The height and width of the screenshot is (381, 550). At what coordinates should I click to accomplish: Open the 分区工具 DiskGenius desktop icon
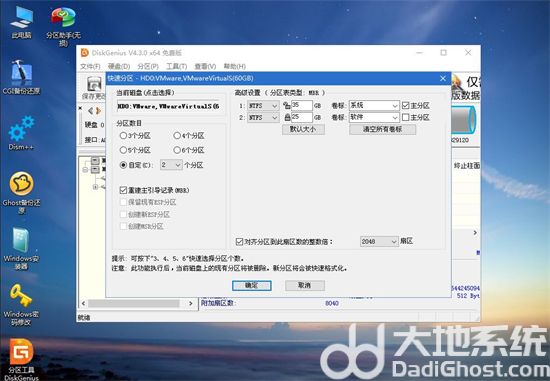[x=21, y=360]
